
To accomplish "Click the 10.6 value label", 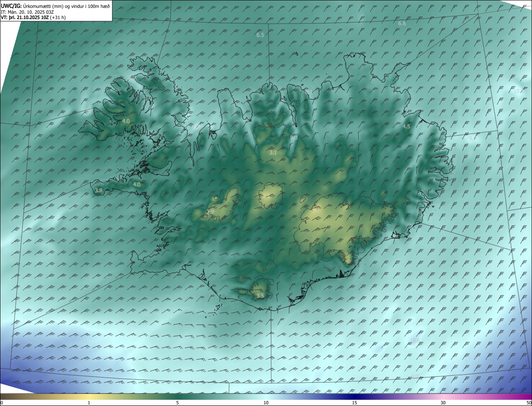I will coord(415,341).
